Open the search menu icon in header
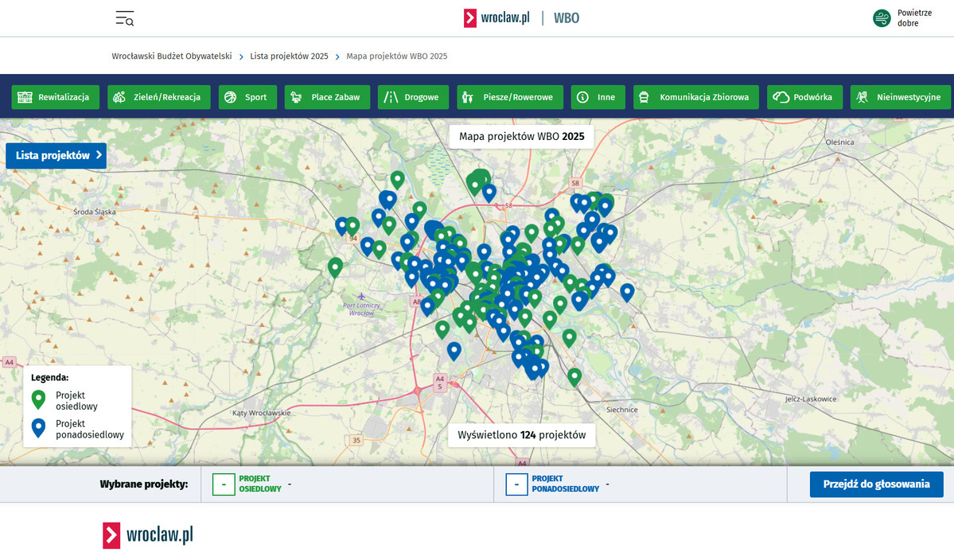Screen dimensions: 954x560 pyautogui.click(x=124, y=18)
